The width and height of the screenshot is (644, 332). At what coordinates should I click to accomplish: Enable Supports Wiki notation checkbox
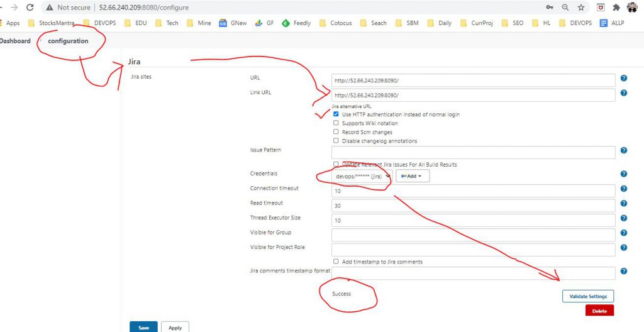336,123
